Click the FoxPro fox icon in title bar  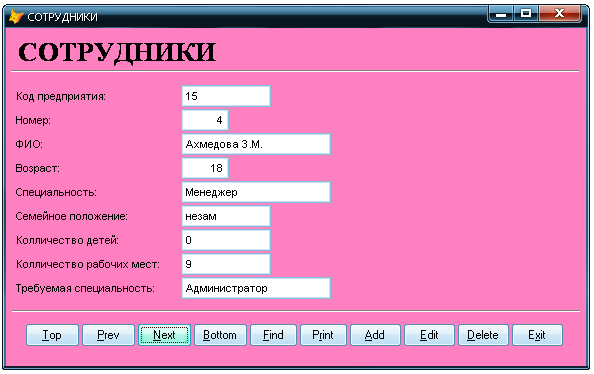click(x=16, y=17)
